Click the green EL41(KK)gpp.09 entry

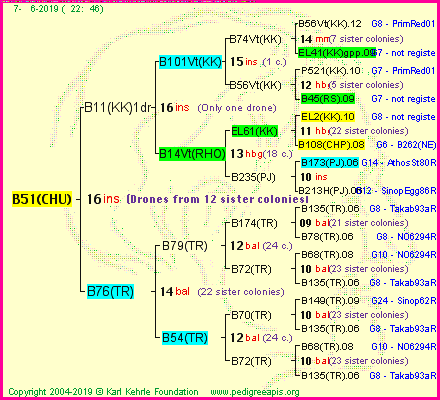337,53
